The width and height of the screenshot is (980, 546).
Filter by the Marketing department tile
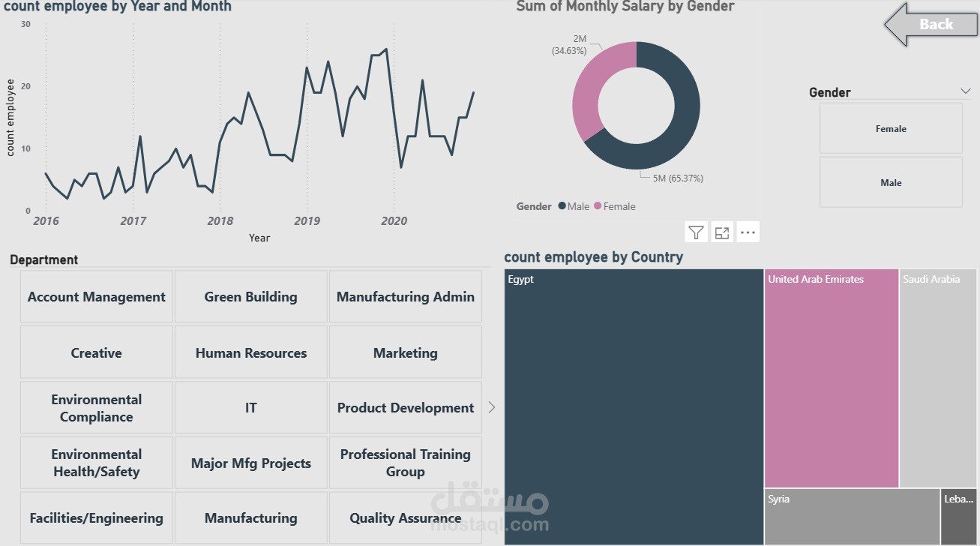[x=405, y=352]
